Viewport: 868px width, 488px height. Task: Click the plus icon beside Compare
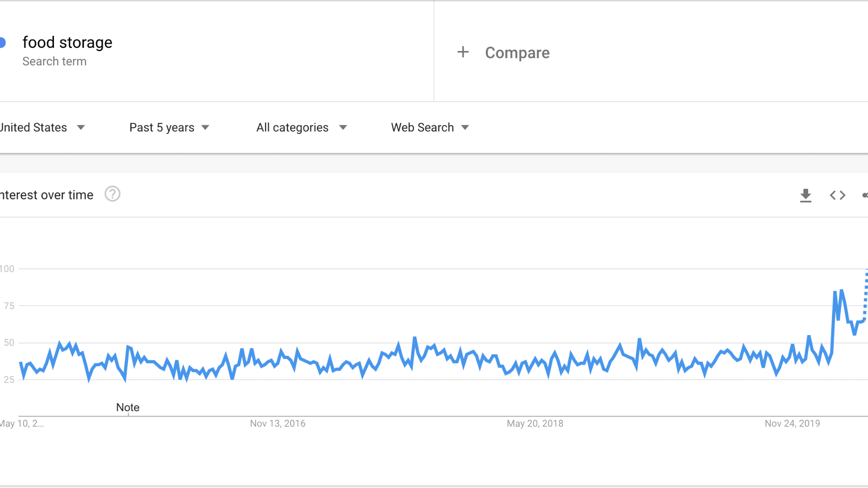[x=463, y=52]
